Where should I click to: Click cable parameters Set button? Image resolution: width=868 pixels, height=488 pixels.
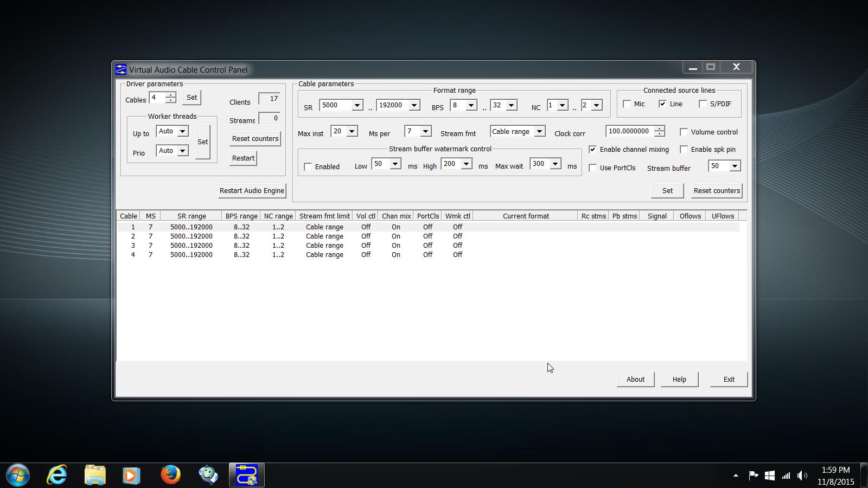point(667,191)
